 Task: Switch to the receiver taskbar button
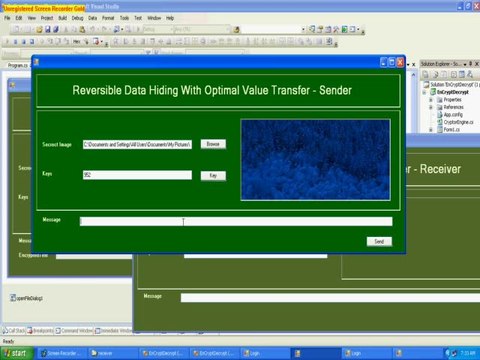coord(112,353)
